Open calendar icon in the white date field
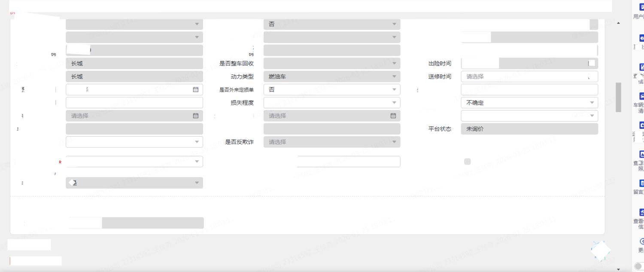This screenshot has width=644, height=272. [x=195, y=89]
